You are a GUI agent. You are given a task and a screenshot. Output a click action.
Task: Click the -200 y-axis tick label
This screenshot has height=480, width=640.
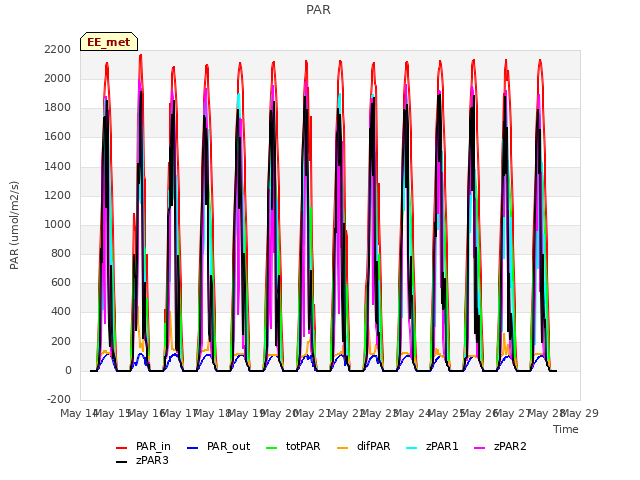click(x=59, y=399)
